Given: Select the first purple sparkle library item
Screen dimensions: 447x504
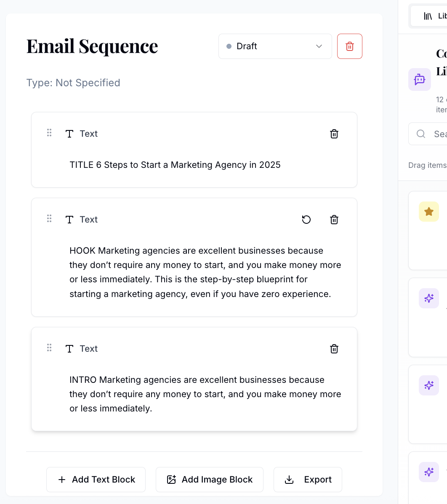Looking at the screenshot, I should (428, 299).
